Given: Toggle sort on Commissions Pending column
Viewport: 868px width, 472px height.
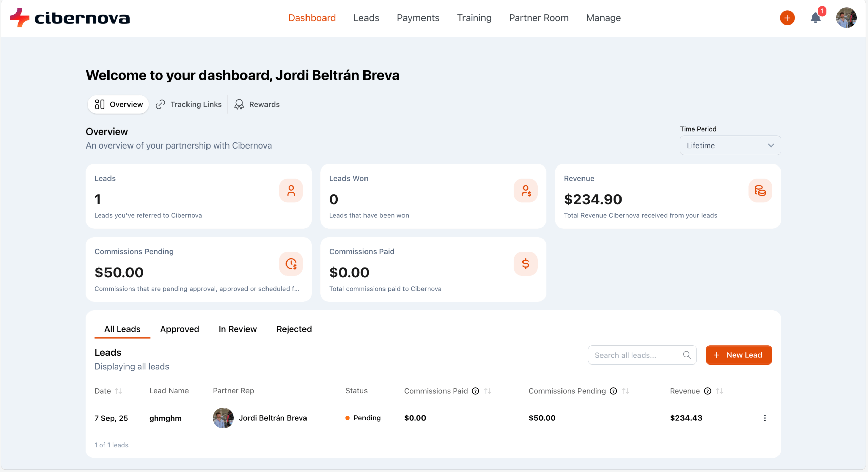Looking at the screenshot, I should pos(626,391).
